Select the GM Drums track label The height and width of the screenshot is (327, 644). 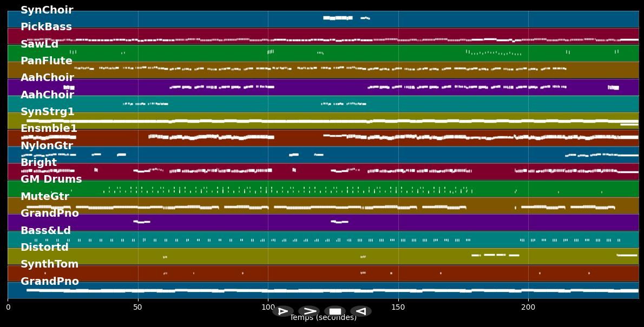pos(51,179)
